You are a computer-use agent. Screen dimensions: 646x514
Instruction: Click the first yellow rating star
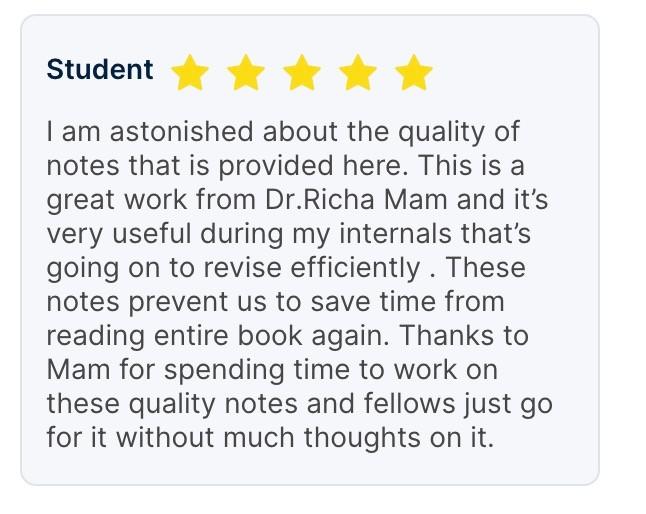190,72
